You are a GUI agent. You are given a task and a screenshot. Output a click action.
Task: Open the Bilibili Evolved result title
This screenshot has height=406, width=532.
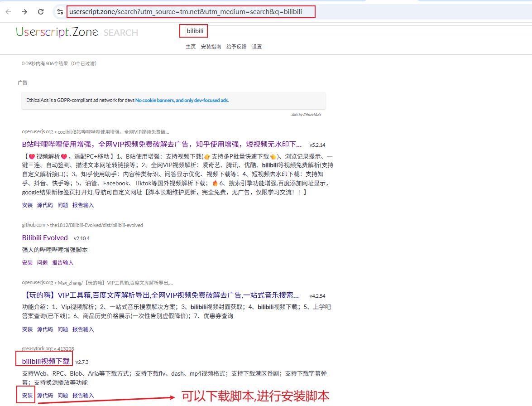pos(45,238)
